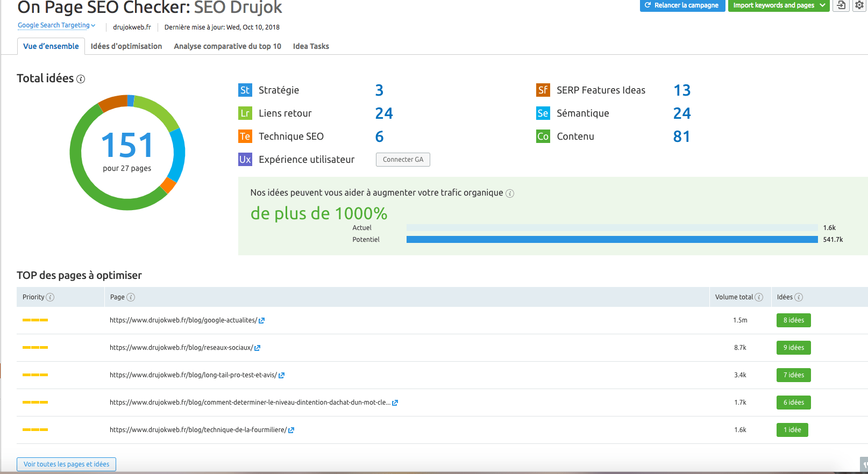868x474 pixels.
Task: Click Technique SEO count 6
Action: (379, 137)
